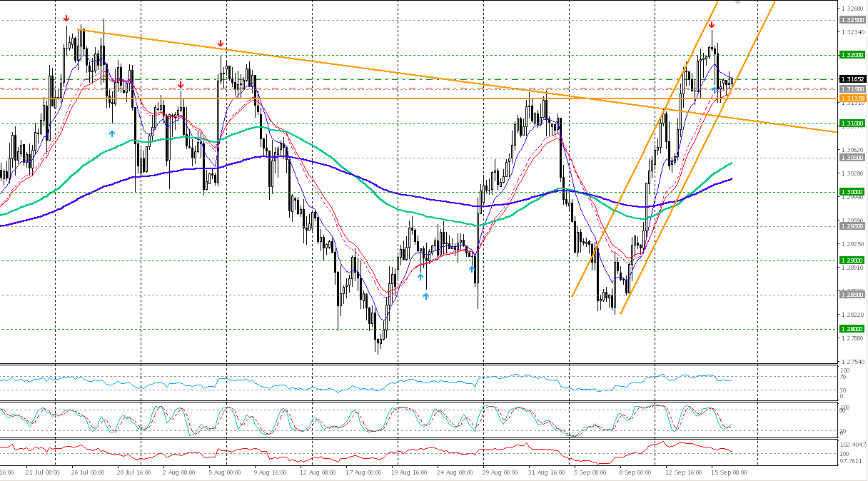Click the 5 Aug 00:00 time label
Screen dimensions: 868x481
(x=223, y=472)
